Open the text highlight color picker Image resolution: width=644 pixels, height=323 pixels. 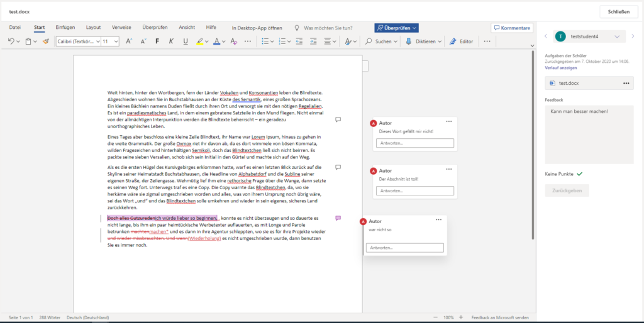(x=206, y=41)
